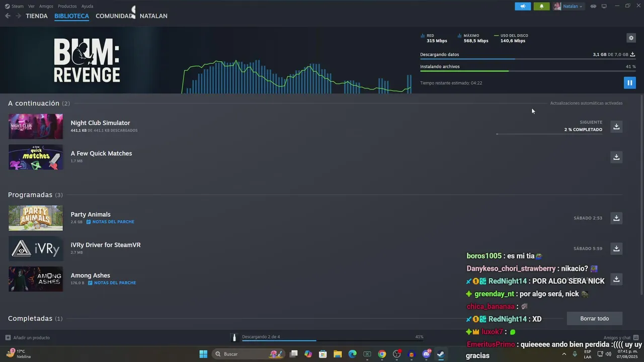Click the Instalando archivos progress bar

pos(528,71)
